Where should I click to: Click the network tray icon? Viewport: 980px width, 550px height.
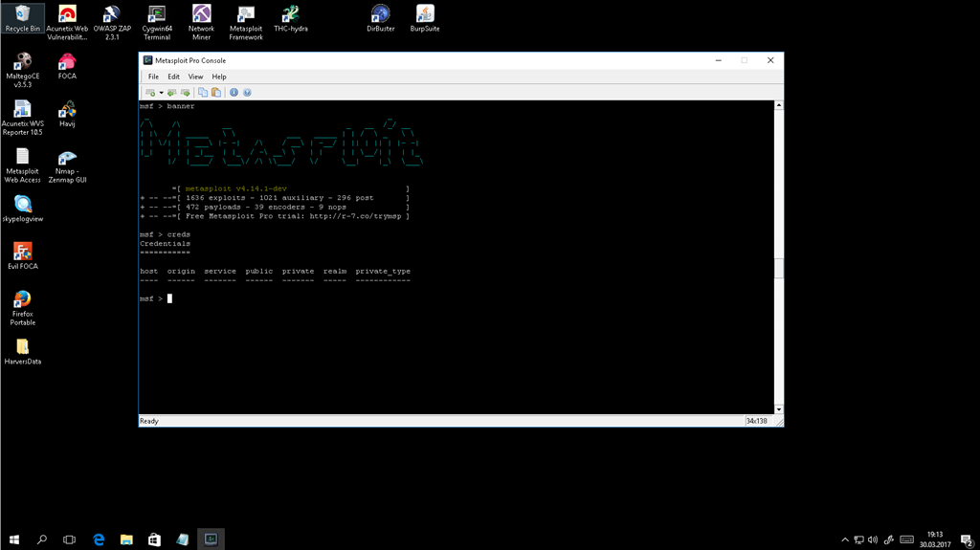tap(859, 540)
